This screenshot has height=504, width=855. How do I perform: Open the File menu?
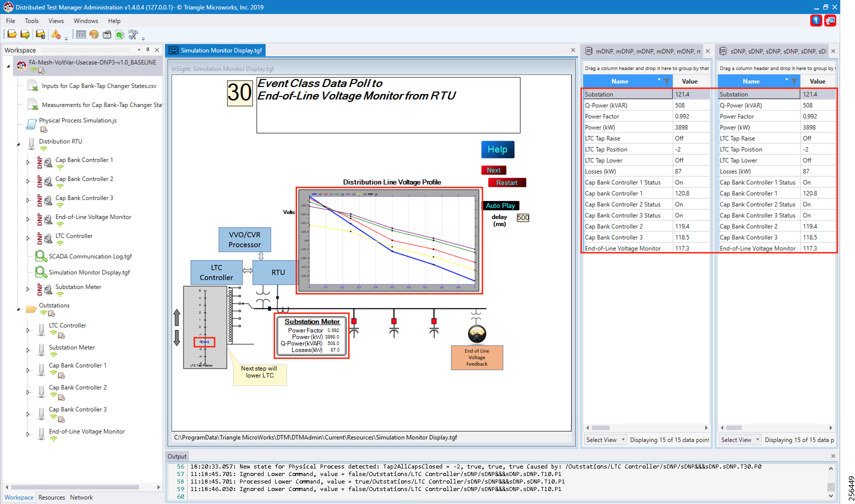11,21
